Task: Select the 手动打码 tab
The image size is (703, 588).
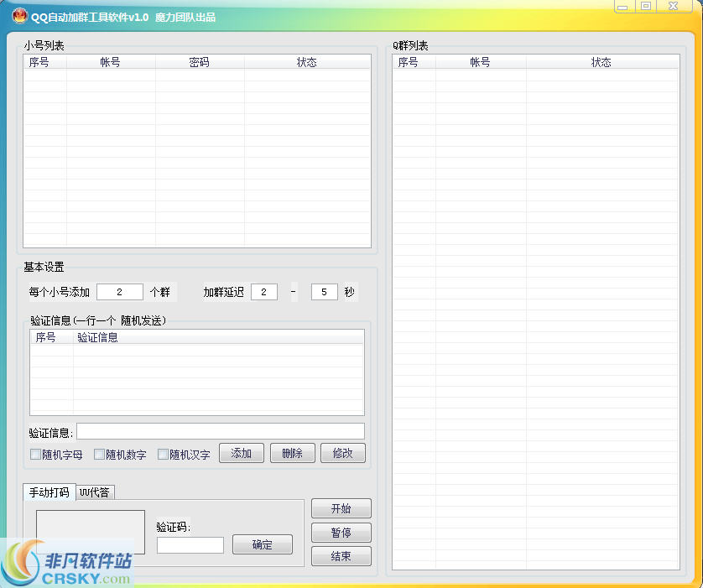Action: point(49,492)
